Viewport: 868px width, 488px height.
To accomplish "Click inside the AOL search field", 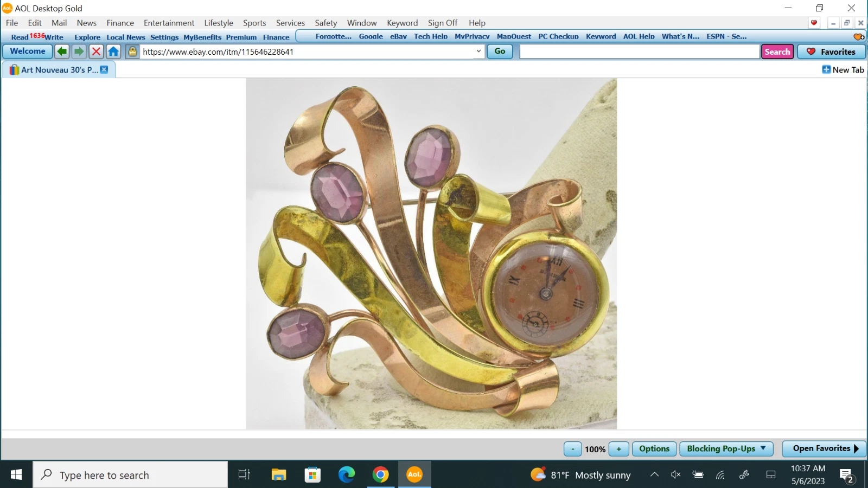I will click(x=639, y=52).
